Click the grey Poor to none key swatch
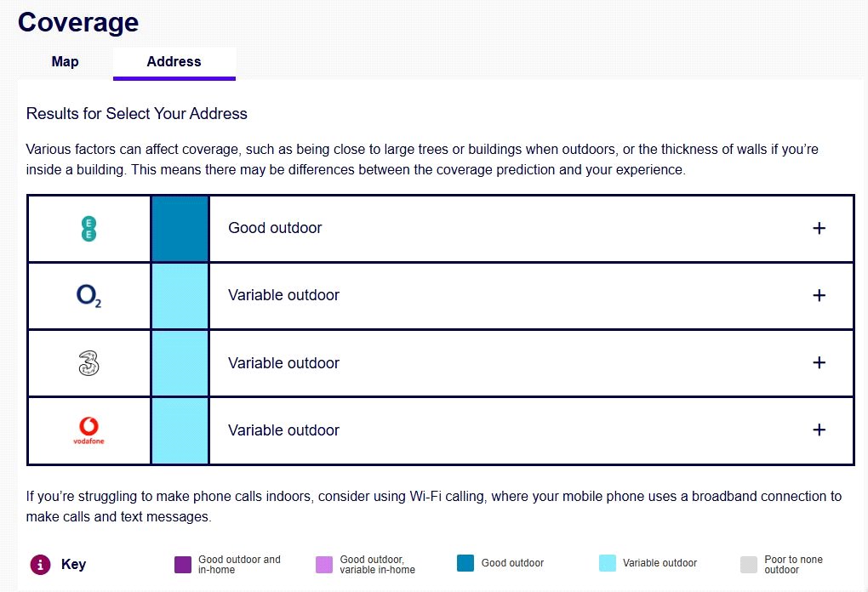Image resolution: width=868 pixels, height=592 pixels. pos(748,565)
